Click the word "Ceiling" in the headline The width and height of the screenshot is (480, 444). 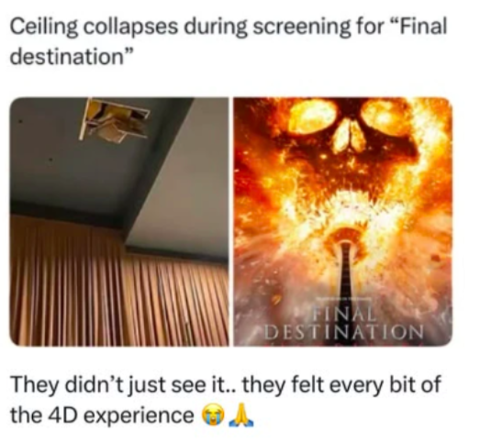coord(44,28)
